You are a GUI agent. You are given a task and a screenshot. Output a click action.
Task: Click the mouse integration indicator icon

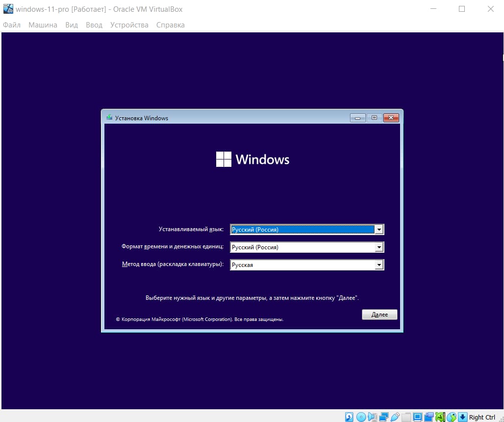pyautogui.click(x=451, y=417)
